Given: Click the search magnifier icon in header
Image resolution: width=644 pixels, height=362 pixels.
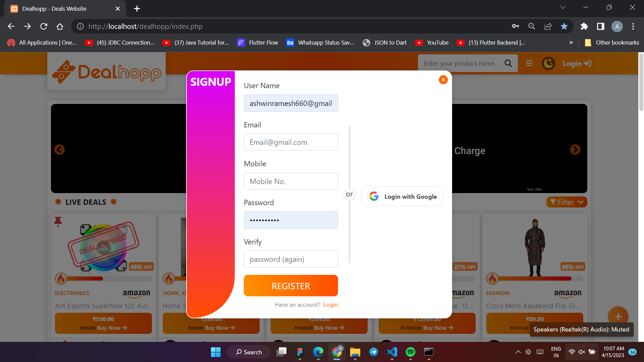Looking at the screenshot, I should pos(508,63).
